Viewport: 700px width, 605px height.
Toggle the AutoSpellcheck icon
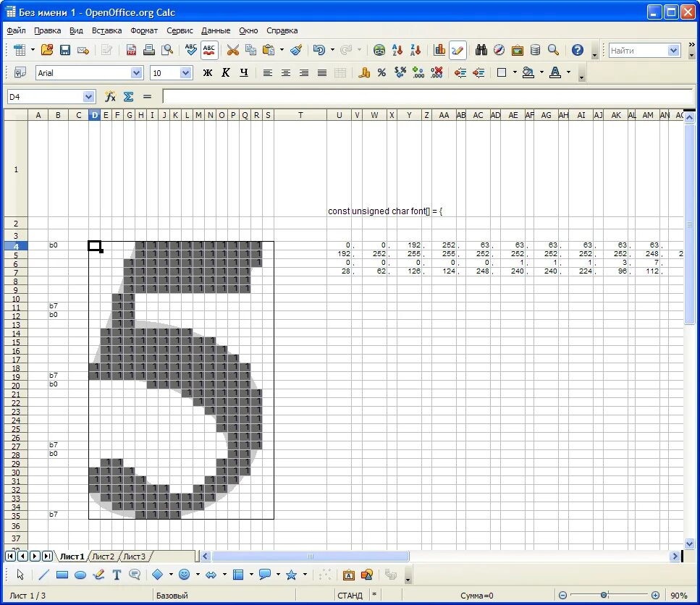(209, 50)
